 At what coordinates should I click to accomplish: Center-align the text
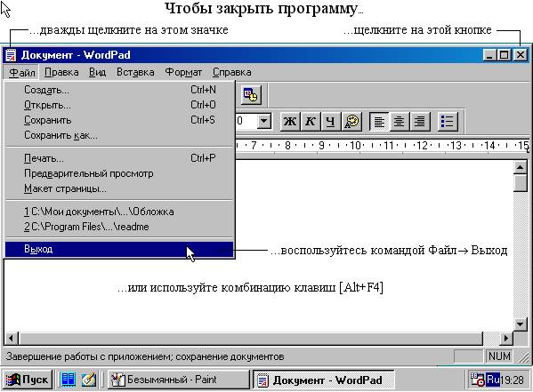coord(399,121)
